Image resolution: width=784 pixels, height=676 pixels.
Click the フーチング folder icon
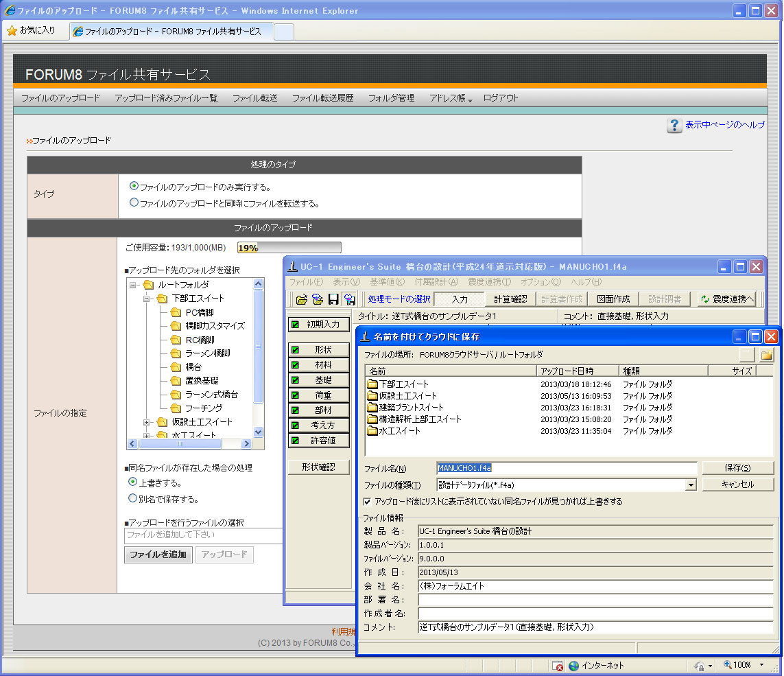(x=176, y=408)
